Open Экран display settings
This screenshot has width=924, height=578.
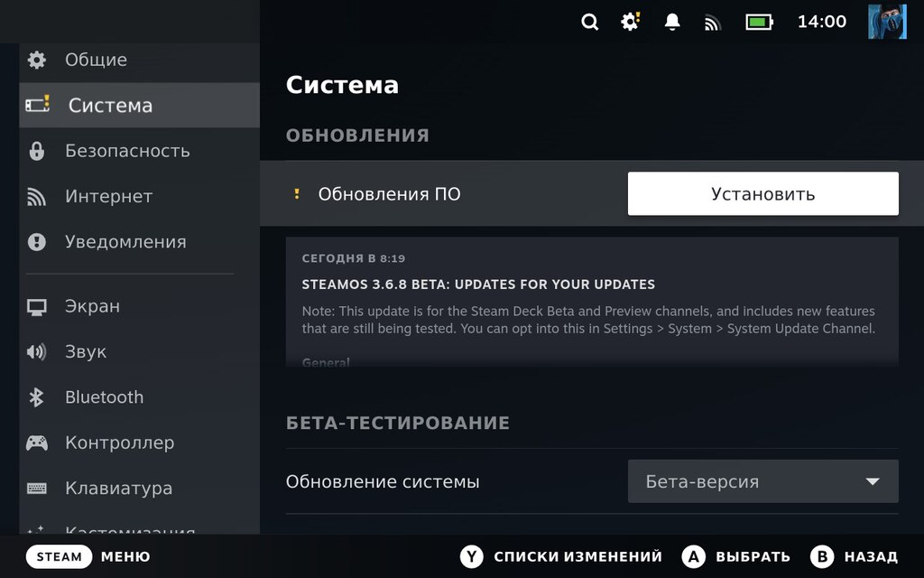tap(139, 307)
